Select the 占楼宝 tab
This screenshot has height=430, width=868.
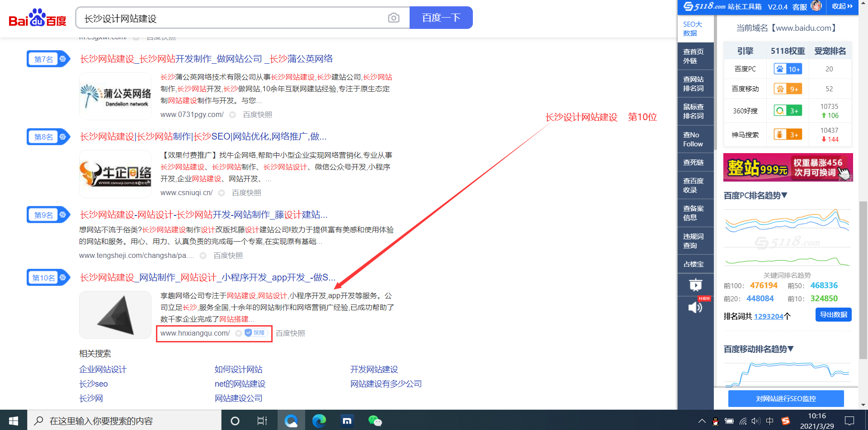[x=695, y=264]
